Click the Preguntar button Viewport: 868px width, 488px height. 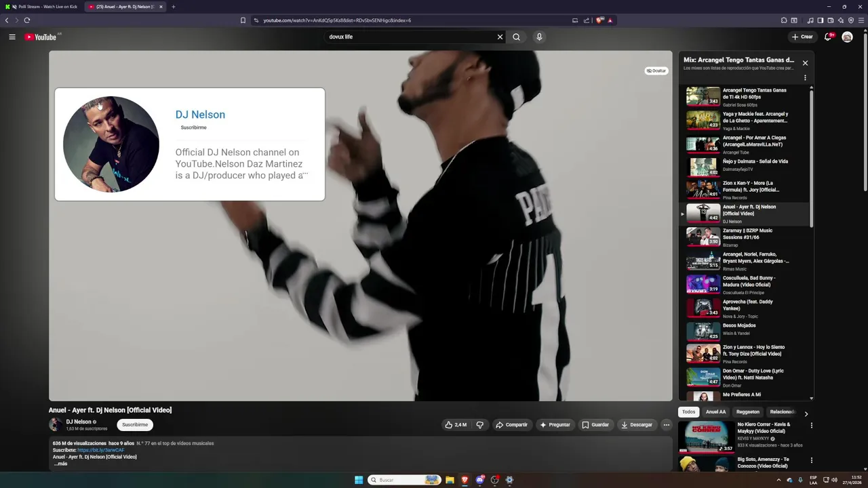(x=555, y=425)
